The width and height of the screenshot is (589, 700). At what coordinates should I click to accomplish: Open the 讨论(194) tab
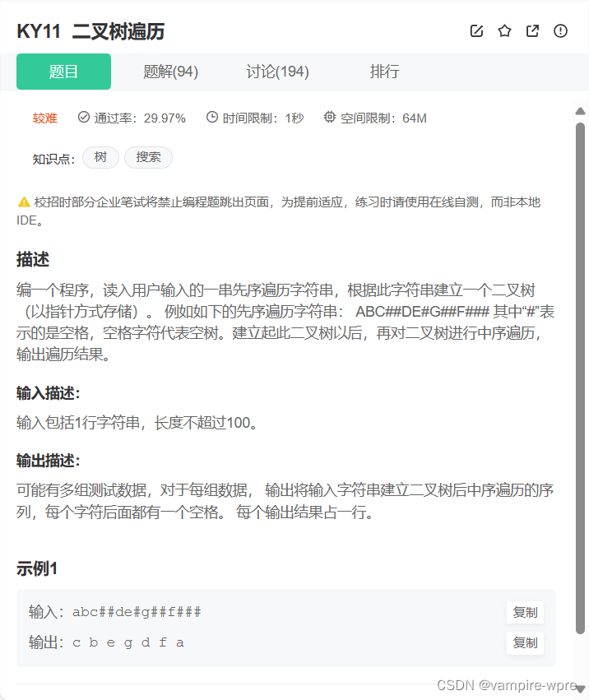point(277,72)
